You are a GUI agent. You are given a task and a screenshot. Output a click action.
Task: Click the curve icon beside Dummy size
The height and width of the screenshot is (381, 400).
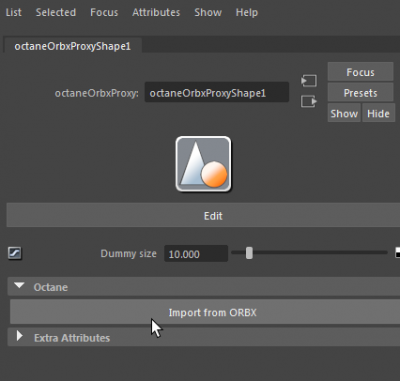coord(15,253)
